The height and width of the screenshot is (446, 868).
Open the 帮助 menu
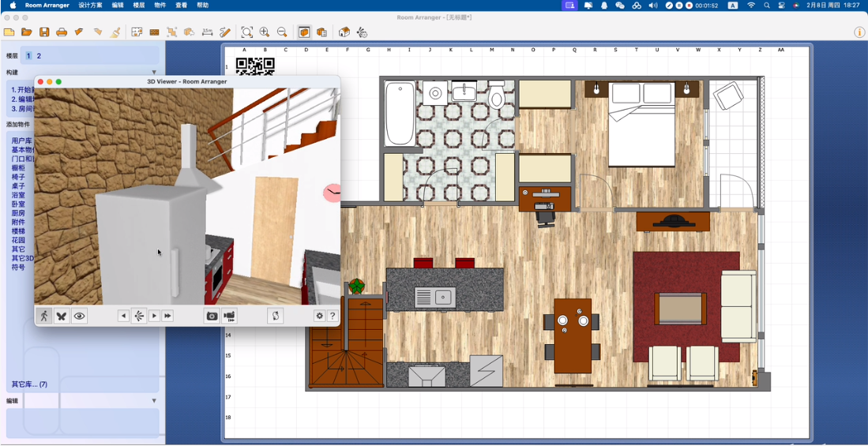(203, 5)
